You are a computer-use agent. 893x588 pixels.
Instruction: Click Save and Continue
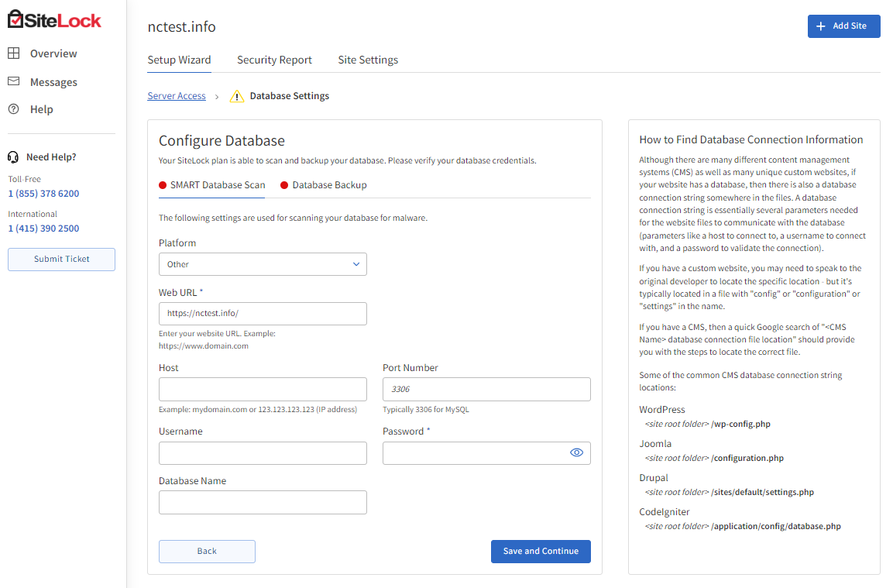pyautogui.click(x=541, y=552)
